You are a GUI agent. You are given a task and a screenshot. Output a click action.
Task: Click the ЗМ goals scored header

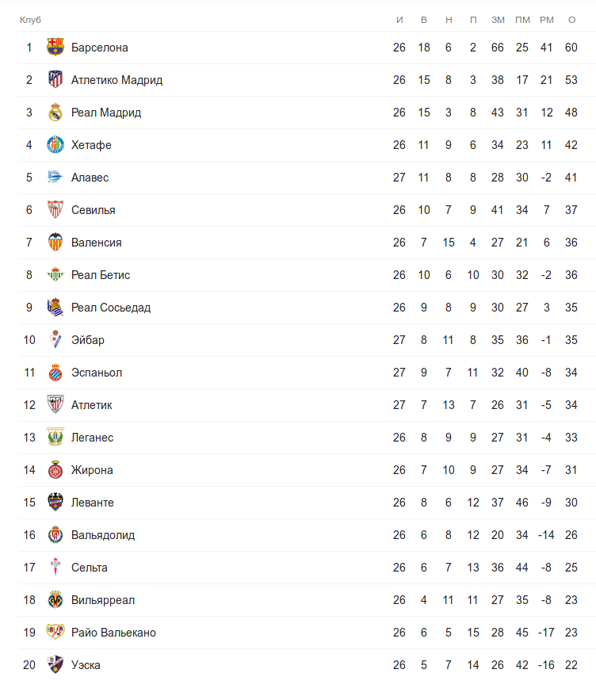498,19
